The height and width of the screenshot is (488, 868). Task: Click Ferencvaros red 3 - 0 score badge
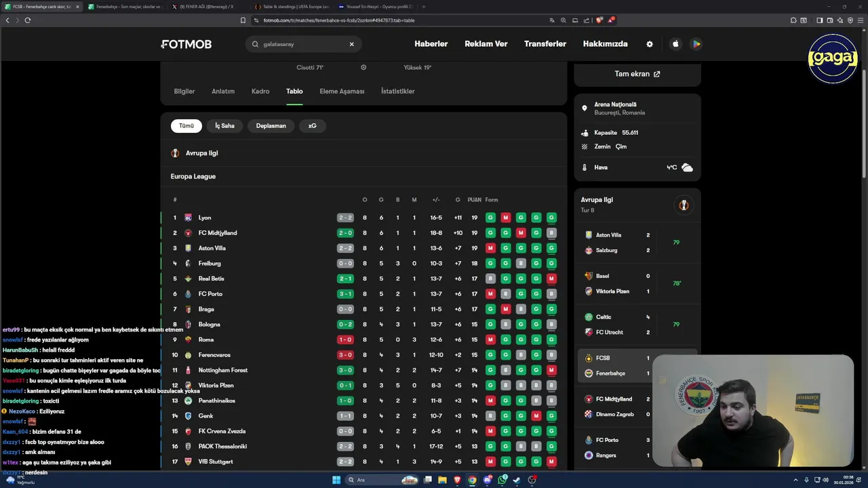click(345, 355)
